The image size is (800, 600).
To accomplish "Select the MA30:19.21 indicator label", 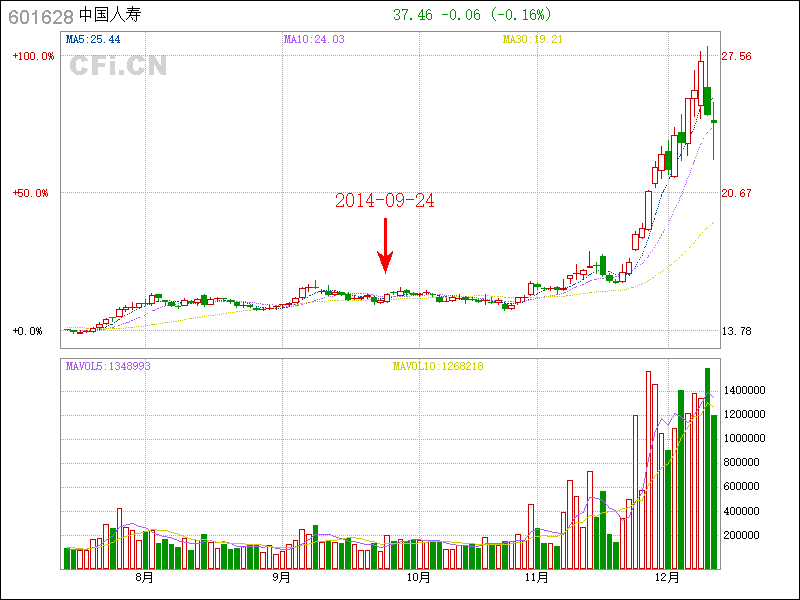I will (x=533, y=39).
